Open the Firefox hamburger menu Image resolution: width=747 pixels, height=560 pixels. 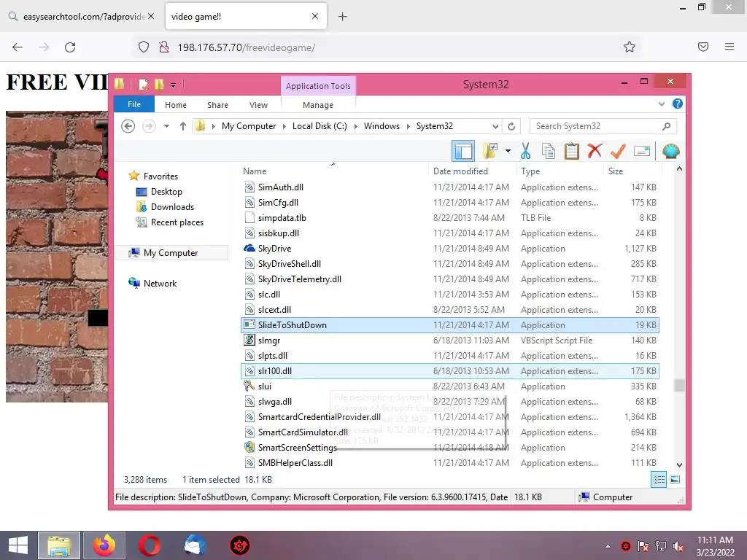(x=729, y=47)
